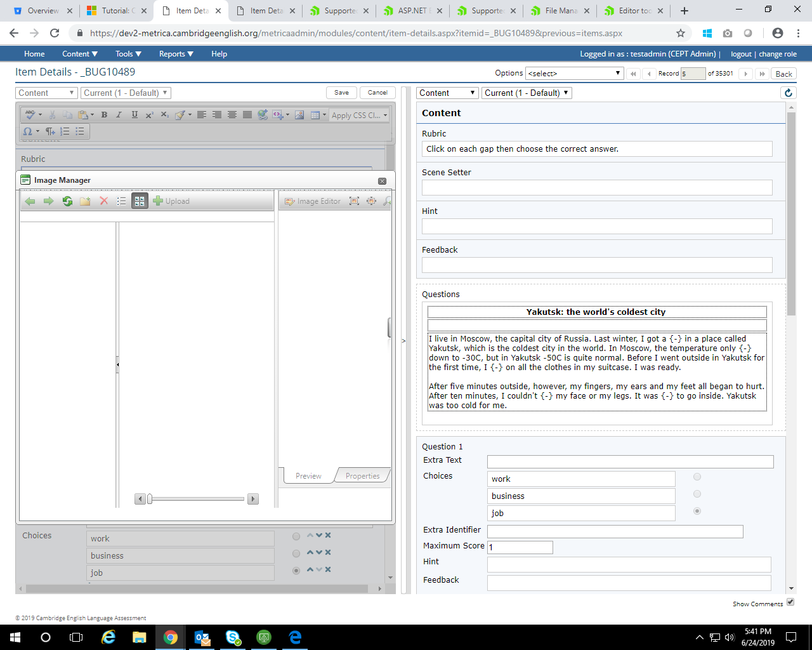Delete selected item in Image Manager
The width and height of the screenshot is (812, 650).
click(104, 201)
